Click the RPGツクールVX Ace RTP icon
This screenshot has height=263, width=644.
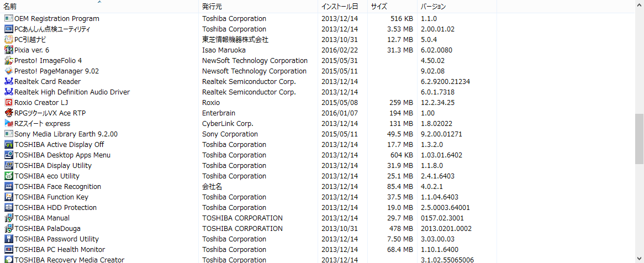[8, 113]
